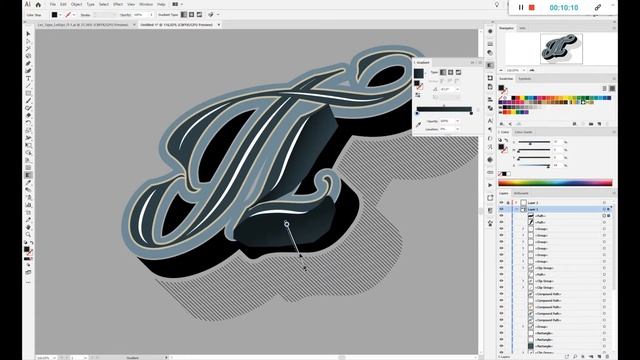Pause the screen recording
Screen dimensions: 640x360
coord(521,7)
